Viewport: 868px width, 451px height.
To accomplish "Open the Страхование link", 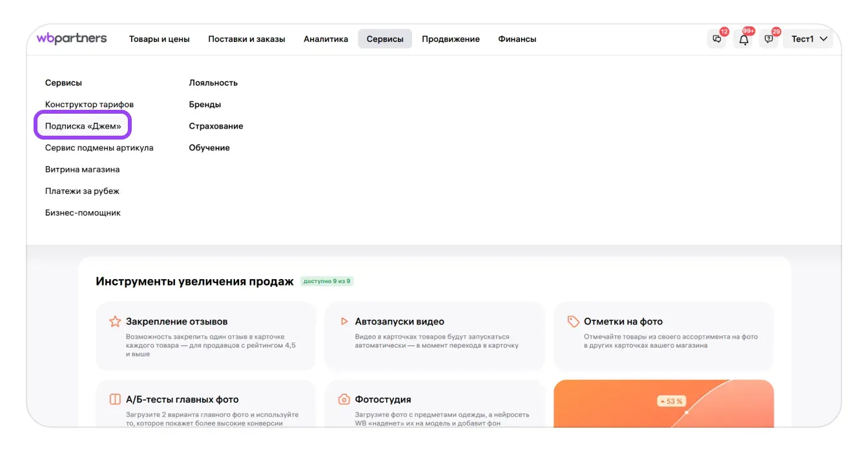I will 216,126.
